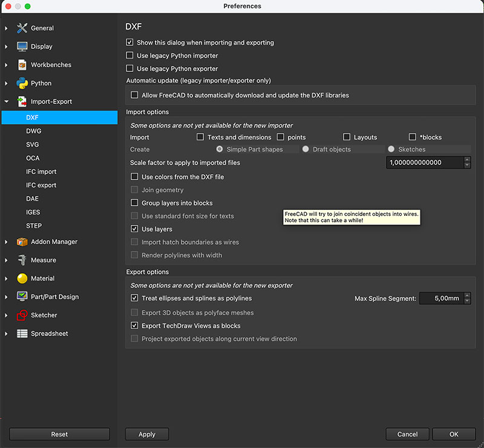Click the scale factor input field

pyautogui.click(x=425, y=163)
